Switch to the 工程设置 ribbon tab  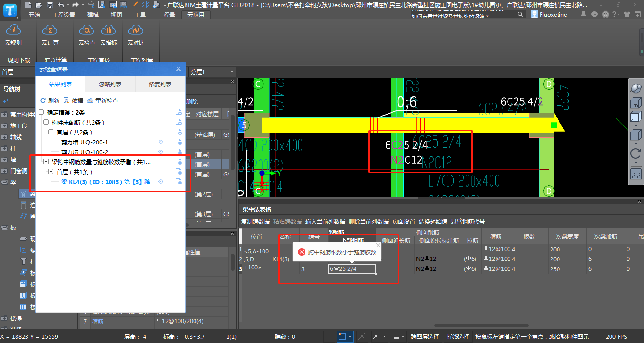[64, 15]
